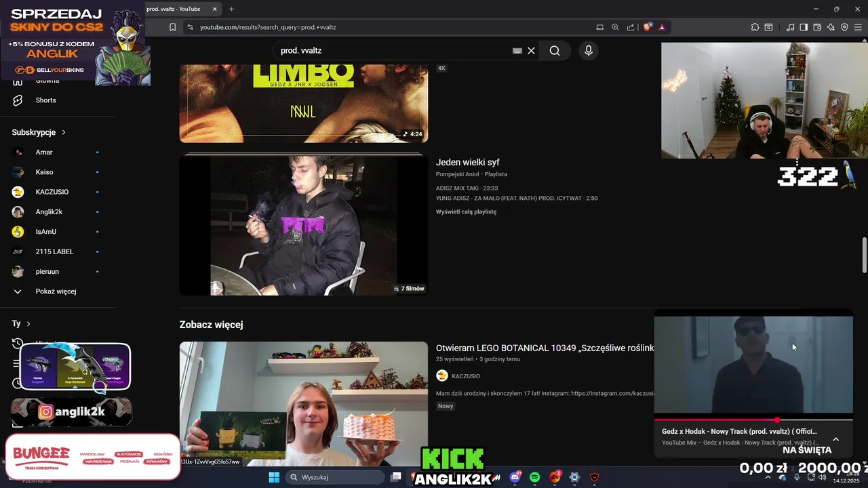Open the browser extensions puzzle icon

pos(755,27)
